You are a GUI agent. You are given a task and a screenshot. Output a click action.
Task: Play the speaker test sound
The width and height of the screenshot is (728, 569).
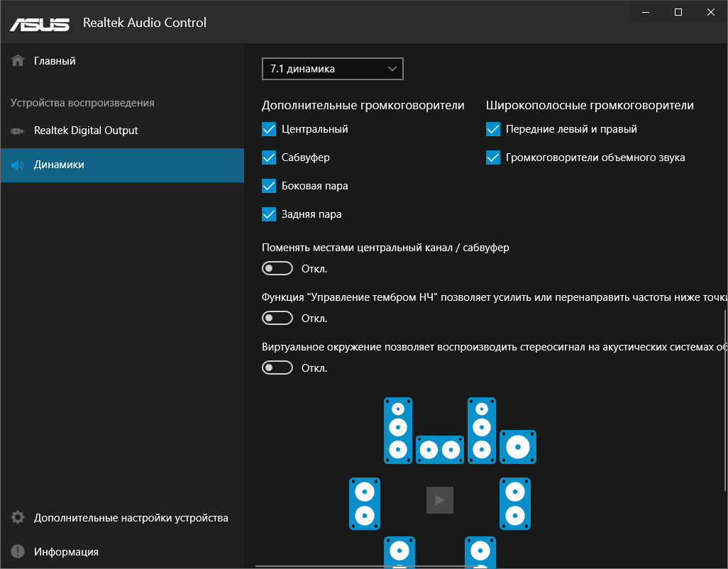click(x=440, y=500)
